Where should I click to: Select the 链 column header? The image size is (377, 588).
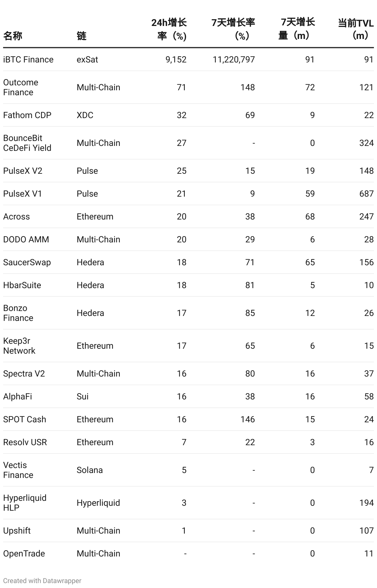(82, 36)
